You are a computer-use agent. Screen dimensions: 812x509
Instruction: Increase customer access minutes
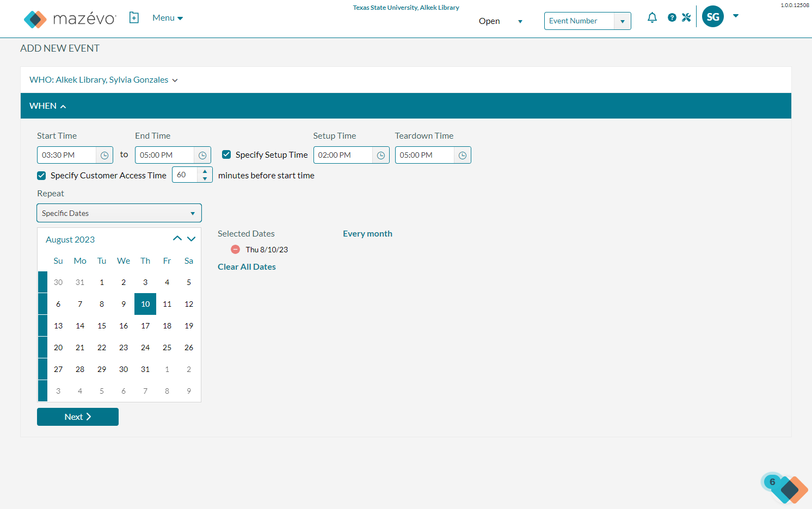pyautogui.click(x=205, y=171)
